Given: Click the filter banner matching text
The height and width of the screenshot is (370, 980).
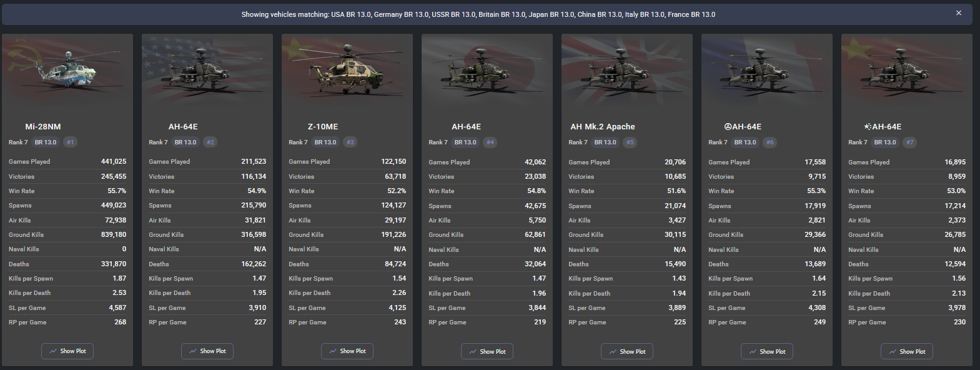Looking at the screenshot, I should pyautogui.click(x=478, y=14).
